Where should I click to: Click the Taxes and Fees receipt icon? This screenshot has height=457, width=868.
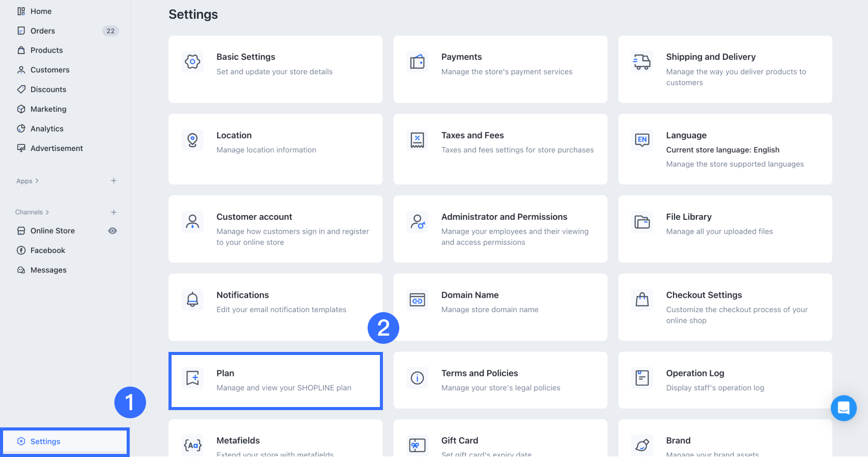[417, 140]
